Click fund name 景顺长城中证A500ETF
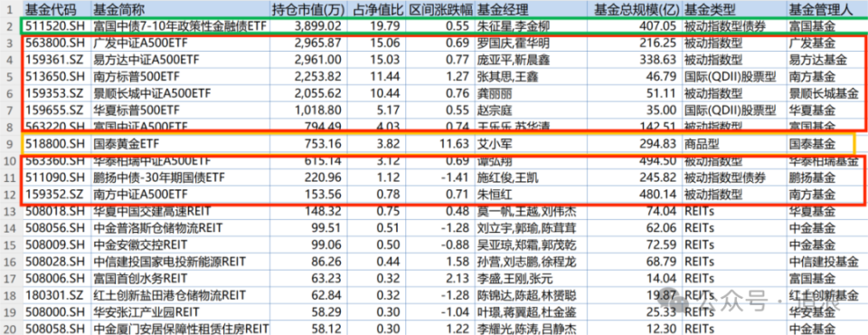 click(181, 92)
